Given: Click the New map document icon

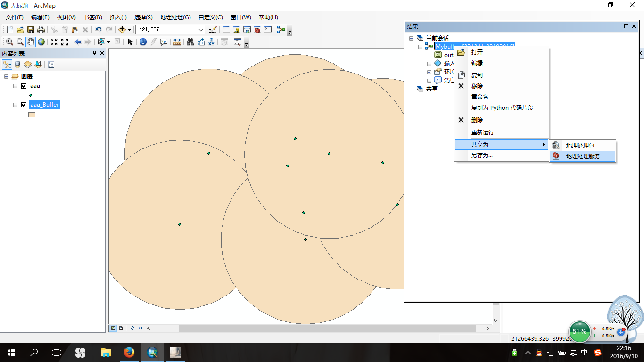Looking at the screenshot, I should 10,29.
